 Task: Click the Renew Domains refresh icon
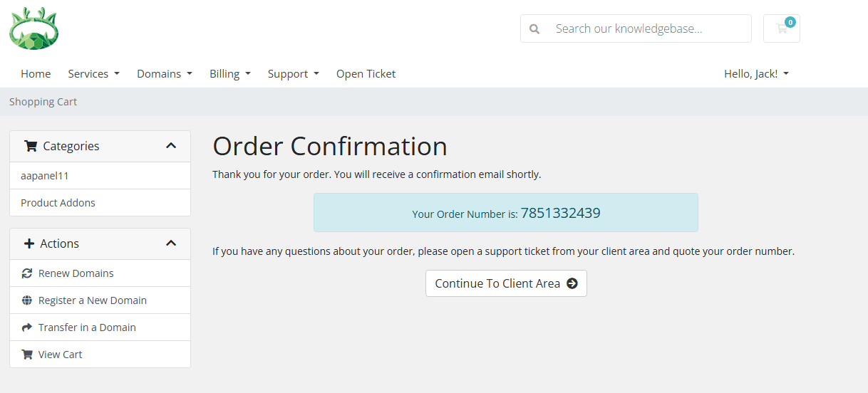pyautogui.click(x=27, y=273)
